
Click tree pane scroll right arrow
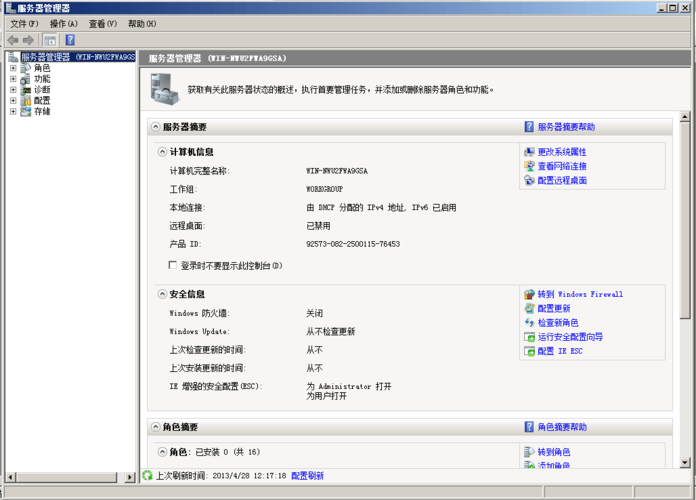tap(130, 477)
